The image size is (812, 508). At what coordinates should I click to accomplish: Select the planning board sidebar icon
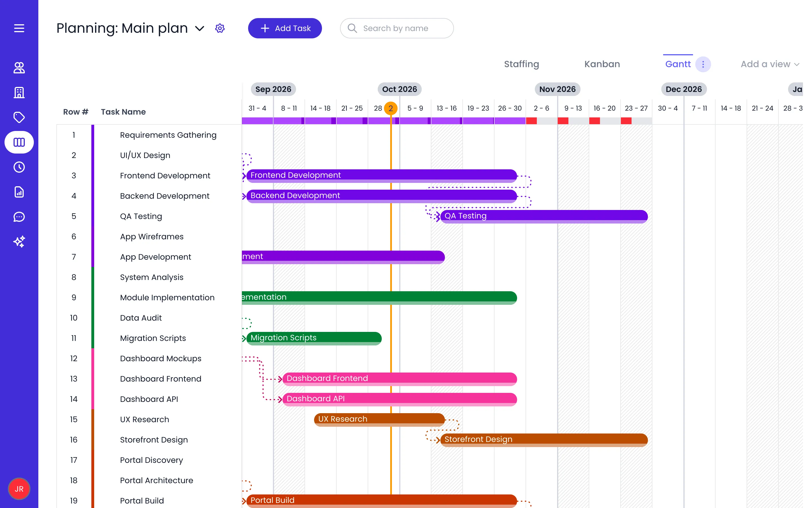coord(19,142)
